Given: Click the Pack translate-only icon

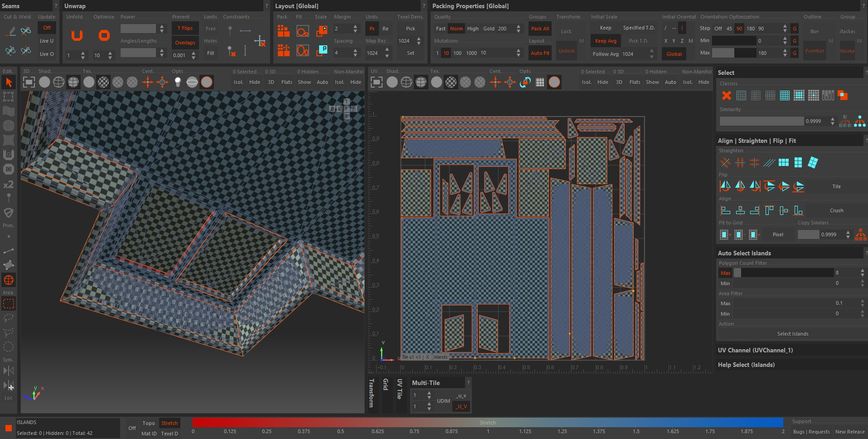Looking at the screenshot, I should 284,50.
